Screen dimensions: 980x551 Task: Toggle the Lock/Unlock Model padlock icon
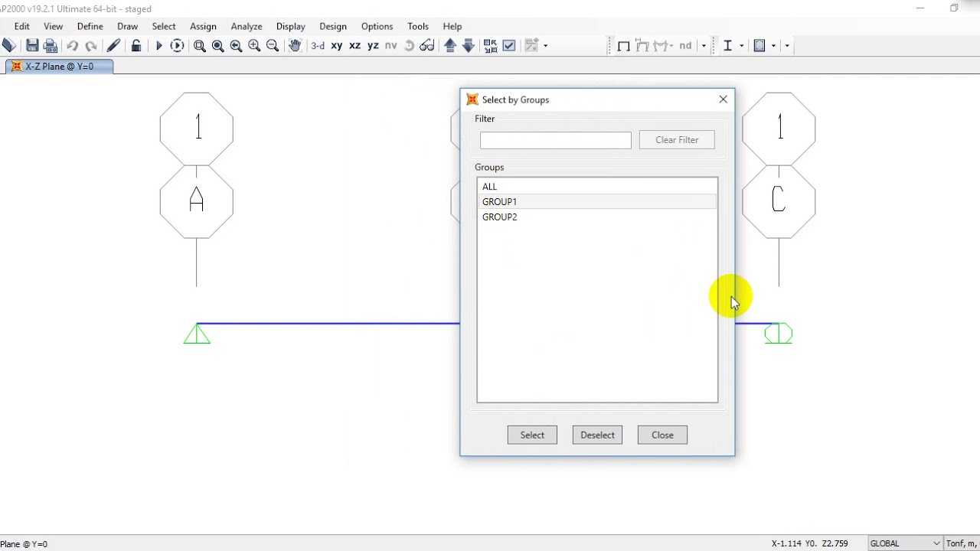point(136,46)
